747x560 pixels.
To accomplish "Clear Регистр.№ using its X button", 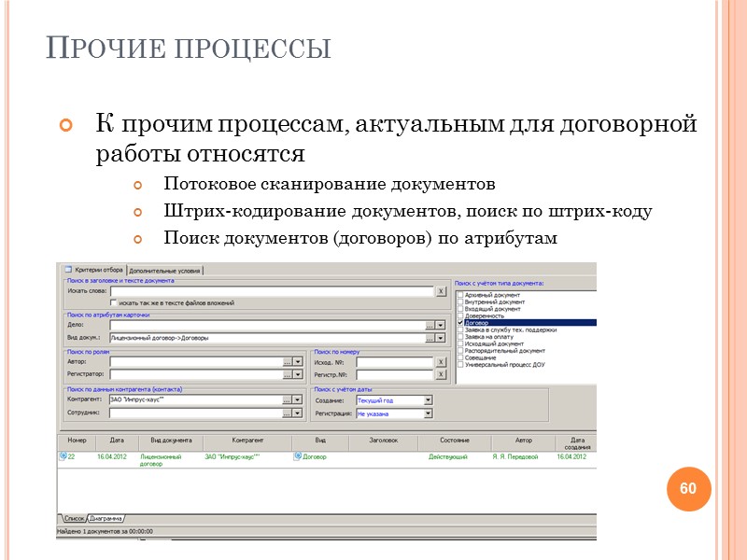I will click(441, 374).
